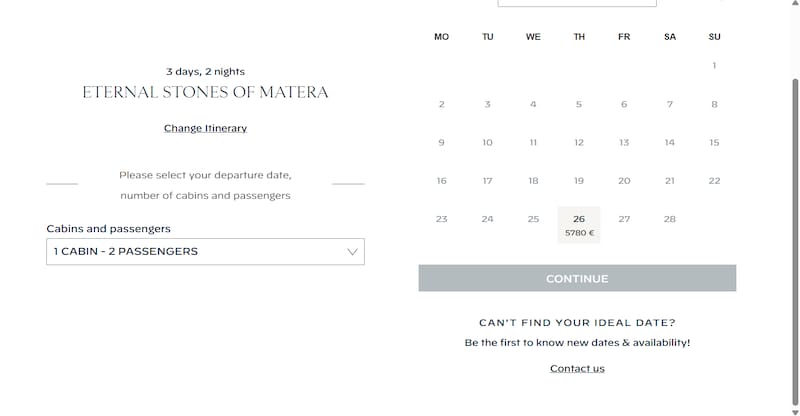Select the 26th departure date priced 5780 €
800x416 pixels.
[579, 224]
